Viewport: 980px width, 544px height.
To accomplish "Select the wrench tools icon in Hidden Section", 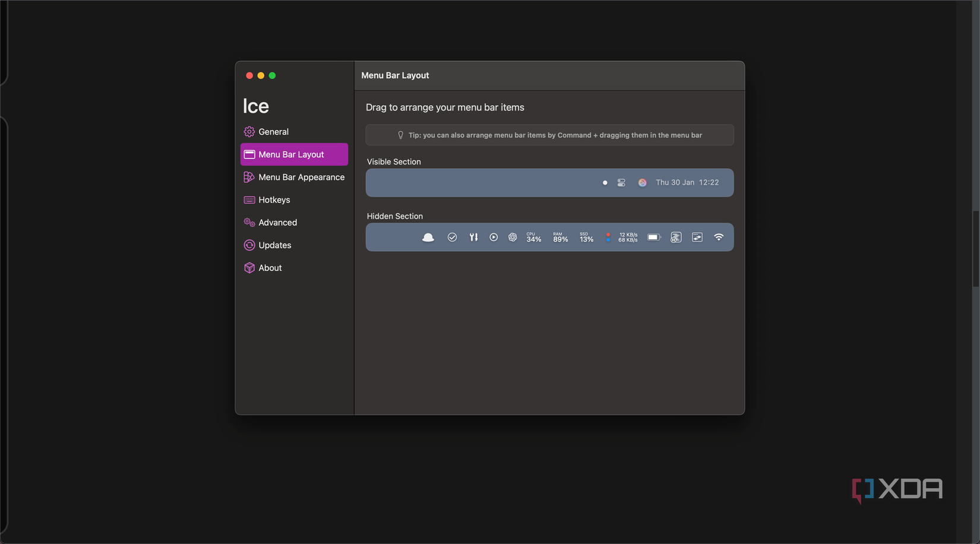I will pyautogui.click(x=473, y=237).
